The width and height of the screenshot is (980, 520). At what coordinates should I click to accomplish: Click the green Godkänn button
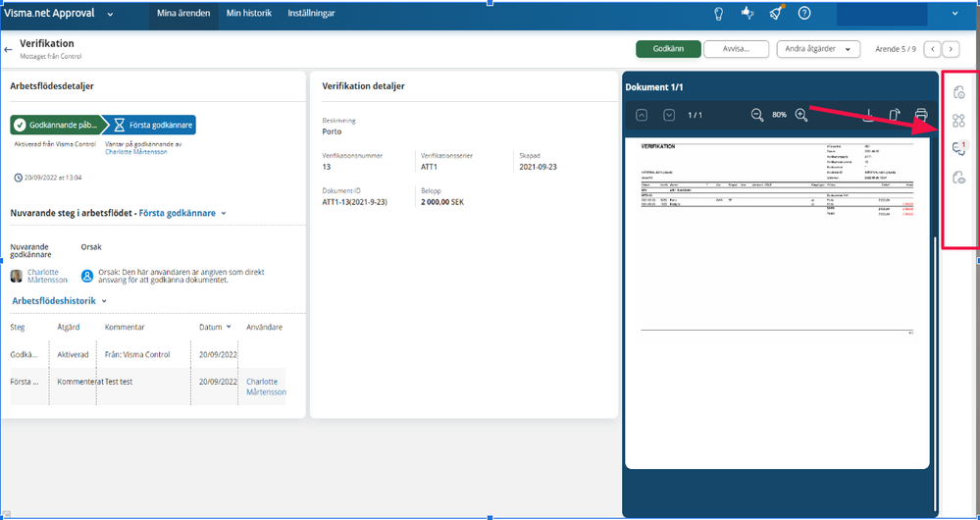coord(668,49)
